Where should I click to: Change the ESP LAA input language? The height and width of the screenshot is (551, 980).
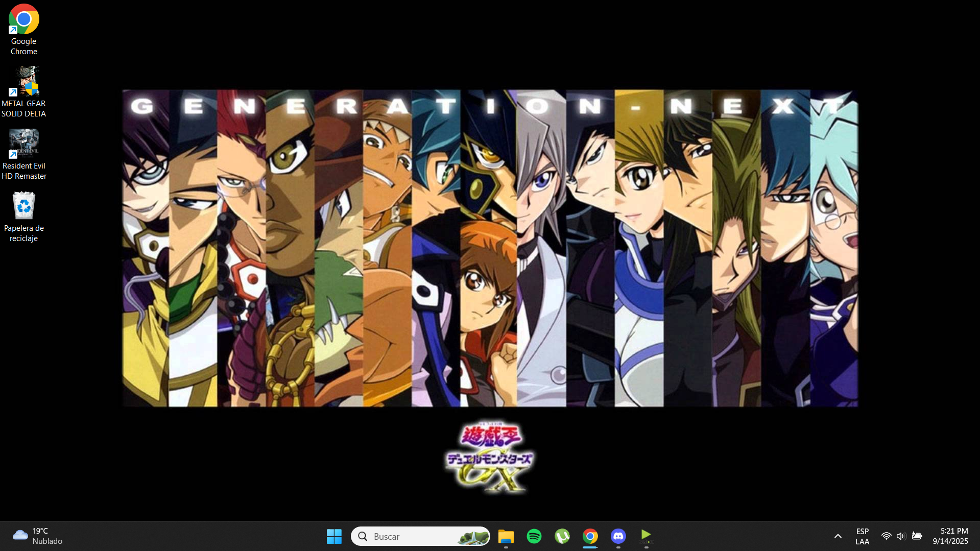coord(862,536)
